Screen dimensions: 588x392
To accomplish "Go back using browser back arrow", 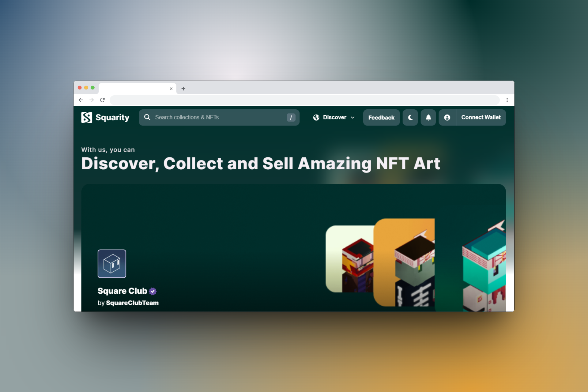I will point(81,100).
